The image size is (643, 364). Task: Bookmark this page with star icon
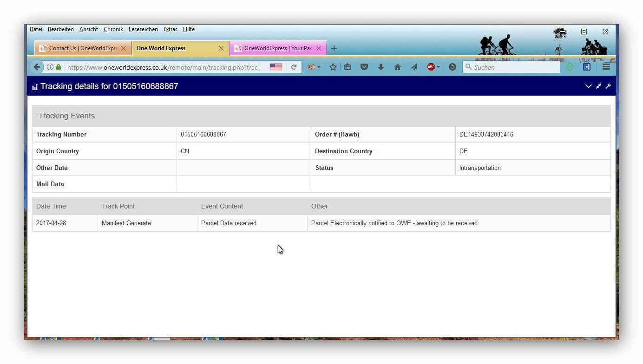click(x=333, y=67)
